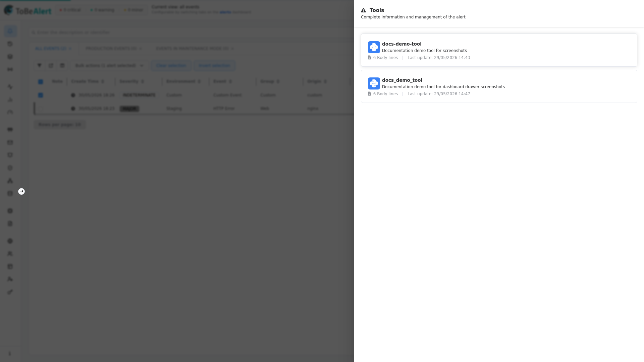Open the docs_demo_tool title
644x362 pixels.
(x=402, y=80)
